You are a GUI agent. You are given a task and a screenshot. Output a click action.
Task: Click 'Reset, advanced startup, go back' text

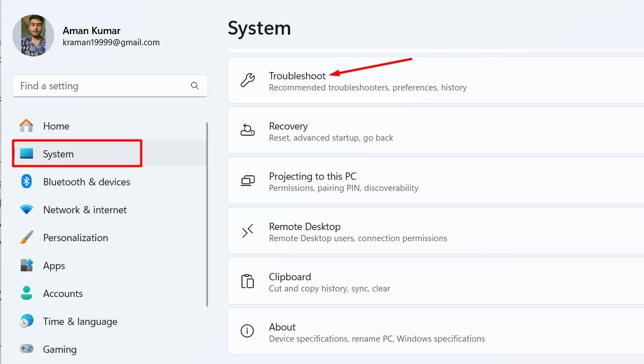pos(330,138)
